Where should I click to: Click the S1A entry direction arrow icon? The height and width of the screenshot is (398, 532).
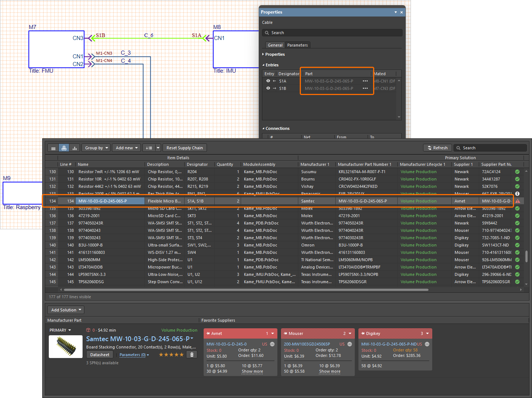274,81
